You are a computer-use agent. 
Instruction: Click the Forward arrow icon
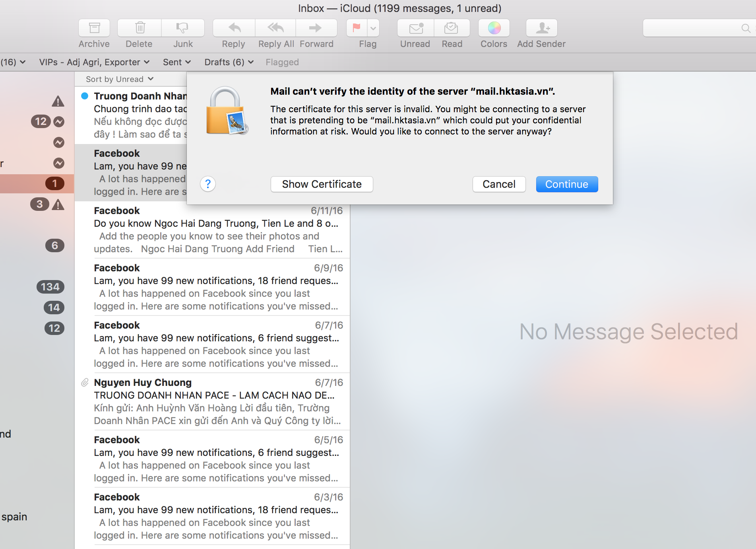pos(316,28)
